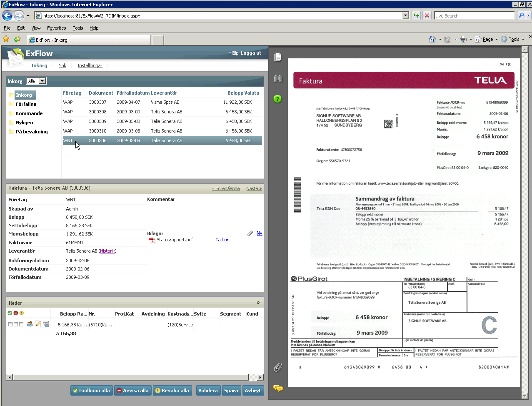The height and width of the screenshot is (406, 532).
Task: Open the File menu
Action: tap(7, 28)
